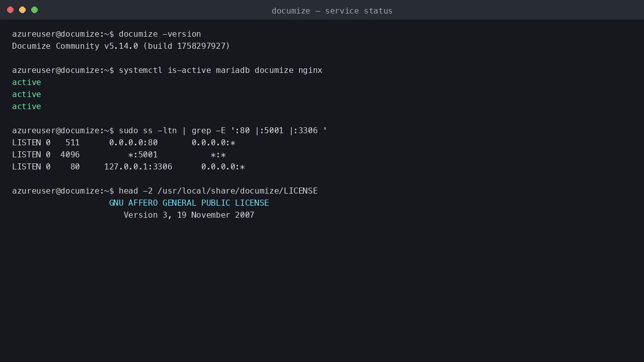Select the 'documize -version' command text
The image size is (644, 362).
pyautogui.click(x=160, y=34)
